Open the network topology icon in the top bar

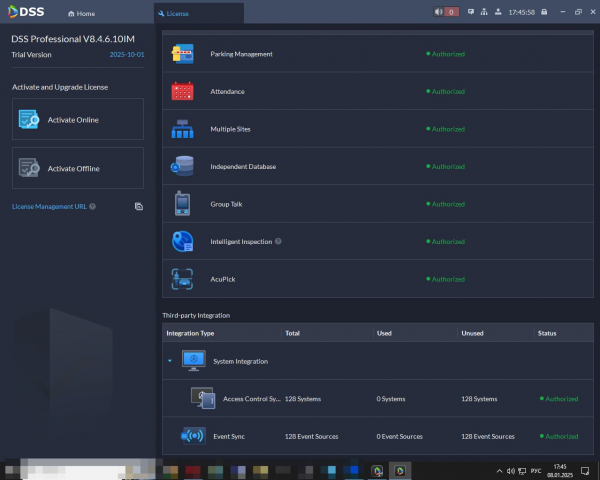(484, 12)
